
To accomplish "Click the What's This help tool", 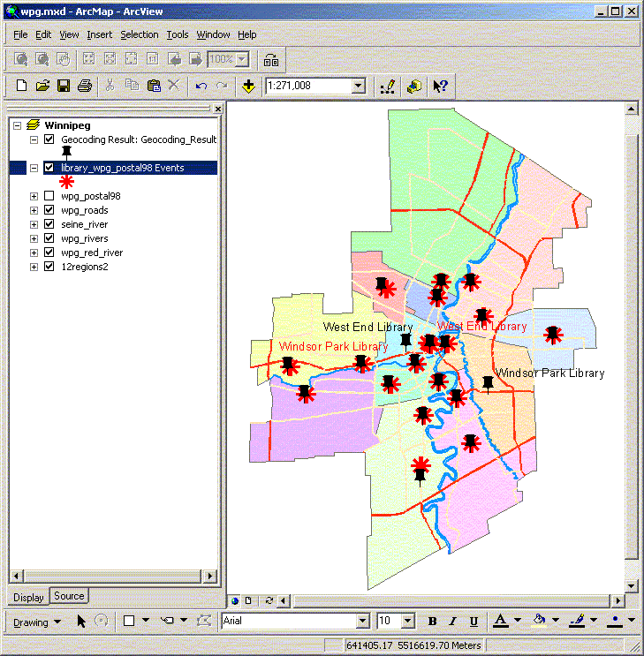I will [x=440, y=86].
